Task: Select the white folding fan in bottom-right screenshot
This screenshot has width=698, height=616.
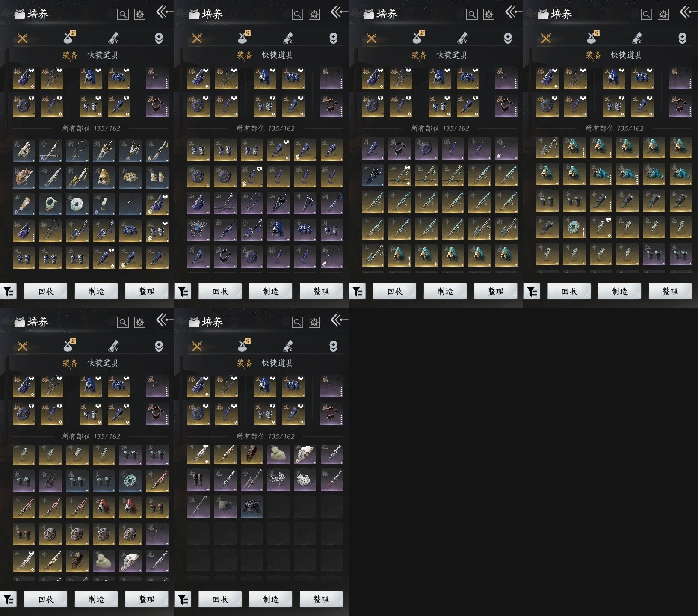Action: point(305,454)
